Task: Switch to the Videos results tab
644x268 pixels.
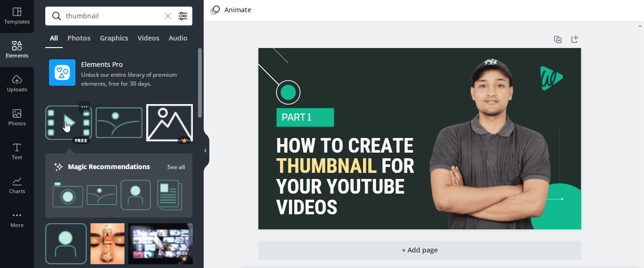Action: click(x=149, y=38)
